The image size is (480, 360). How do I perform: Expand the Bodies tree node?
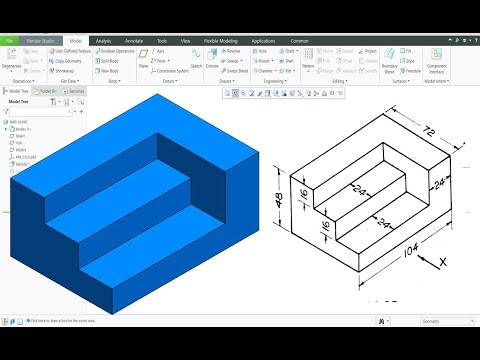[x=6, y=129]
